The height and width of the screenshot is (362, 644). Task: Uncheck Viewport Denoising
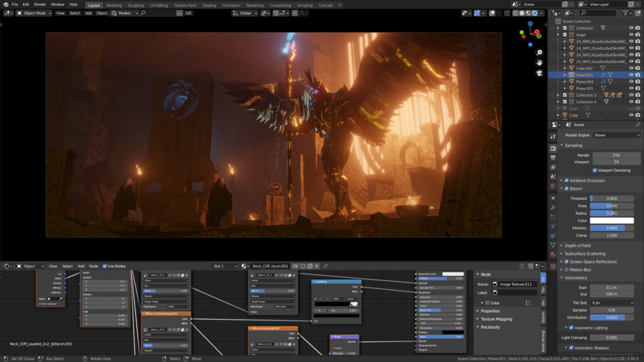(x=595, y=170)
